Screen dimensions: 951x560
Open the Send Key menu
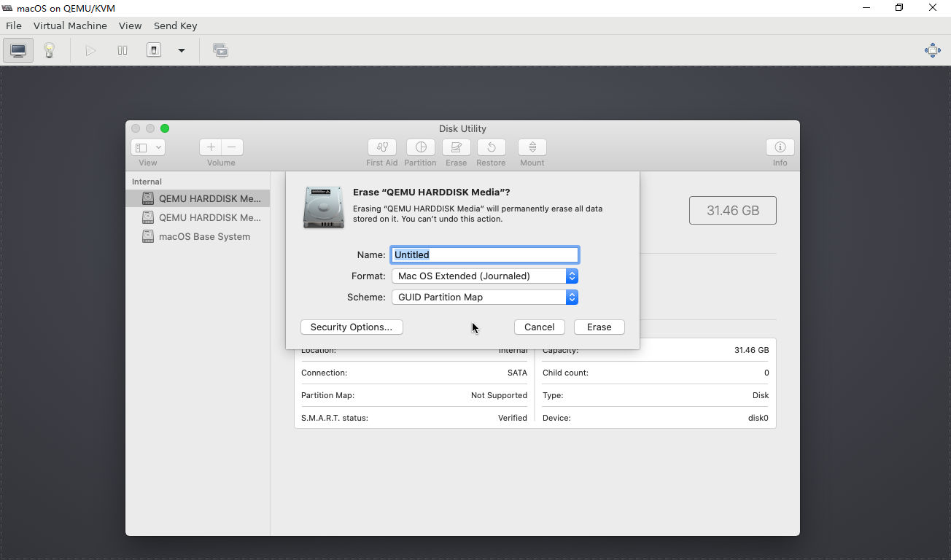pos(175,26)
